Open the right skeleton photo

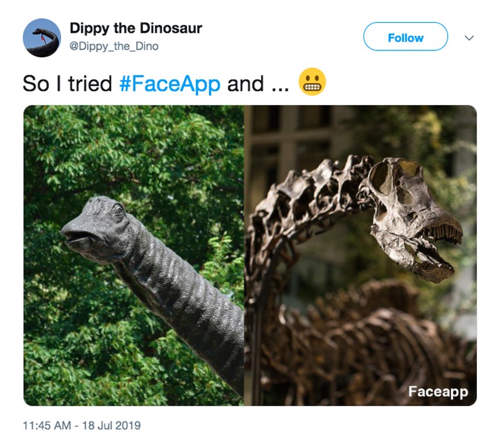360,255
